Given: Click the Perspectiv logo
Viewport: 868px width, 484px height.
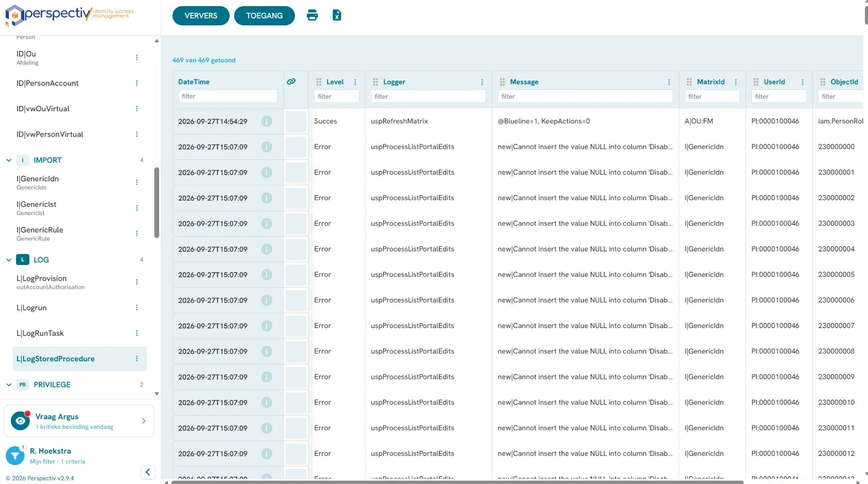Looking at the screenshot, I should coord(69,15).
